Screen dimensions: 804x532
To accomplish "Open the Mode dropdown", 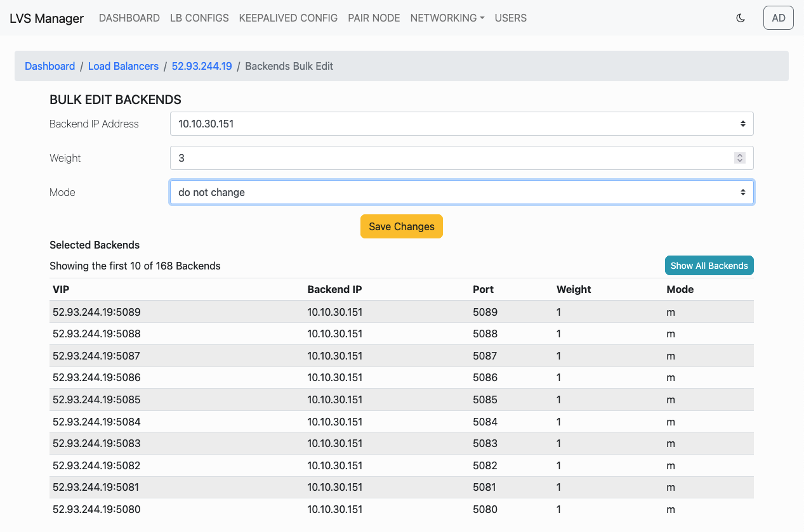I will click(x=462, y=192).
